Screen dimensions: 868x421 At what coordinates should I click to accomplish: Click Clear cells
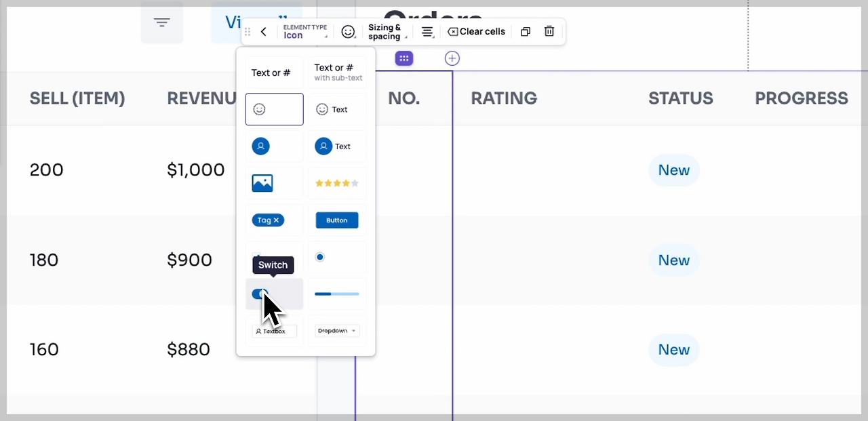pyautogui.click(x=477, y=32)
